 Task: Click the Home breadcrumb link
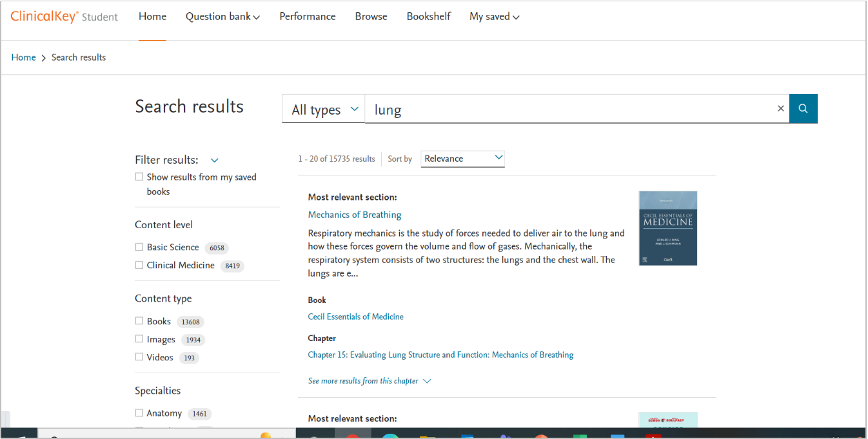(x=24, y=57)
